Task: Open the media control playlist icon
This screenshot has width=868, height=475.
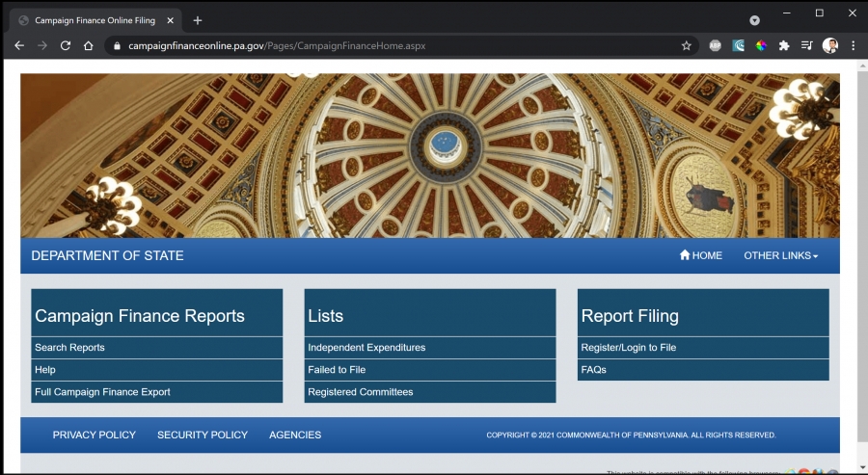Action: coord(806,46)
